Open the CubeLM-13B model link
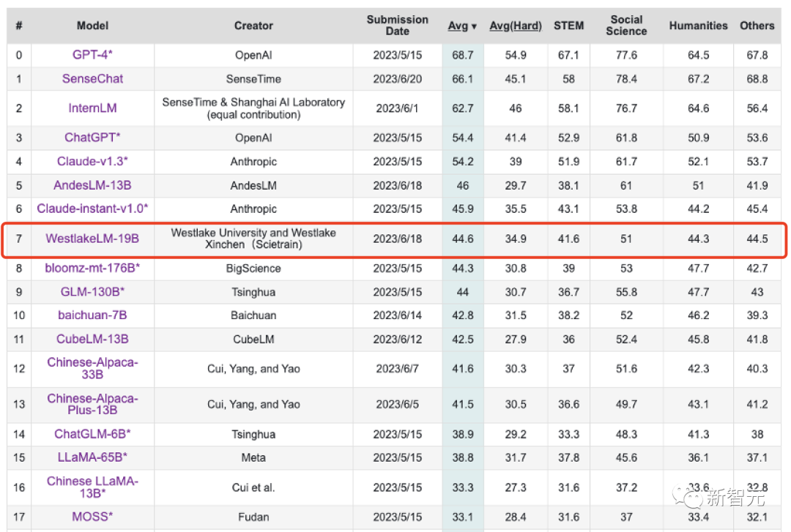The height and width of the screenshot is (532, 791). click(92, 339)
